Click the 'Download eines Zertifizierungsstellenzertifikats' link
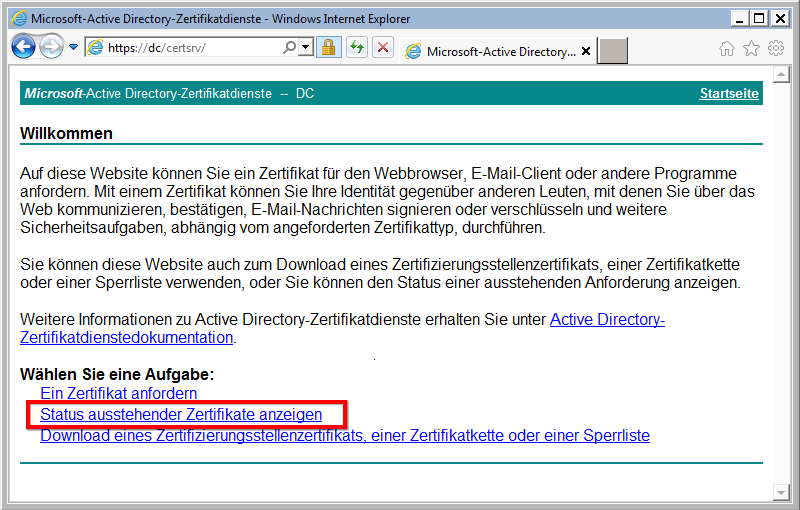This screenshot has width=800, height=510. click(x=345, y=436)
